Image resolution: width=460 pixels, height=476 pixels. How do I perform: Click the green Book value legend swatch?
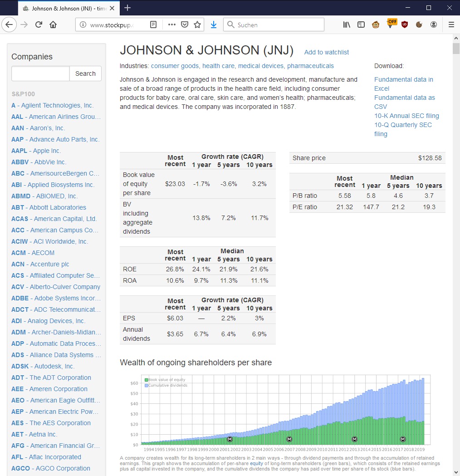[x=146, y=380]
